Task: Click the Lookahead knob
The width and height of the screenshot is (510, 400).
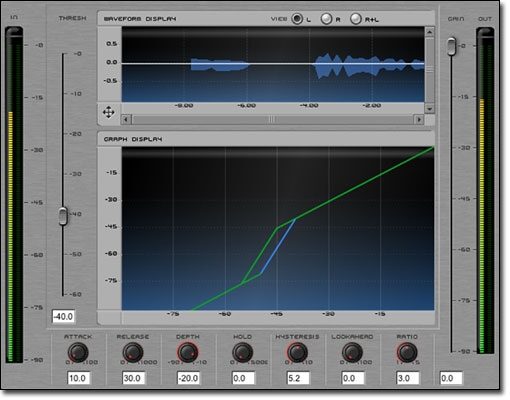Action: (x=352, y=353)
